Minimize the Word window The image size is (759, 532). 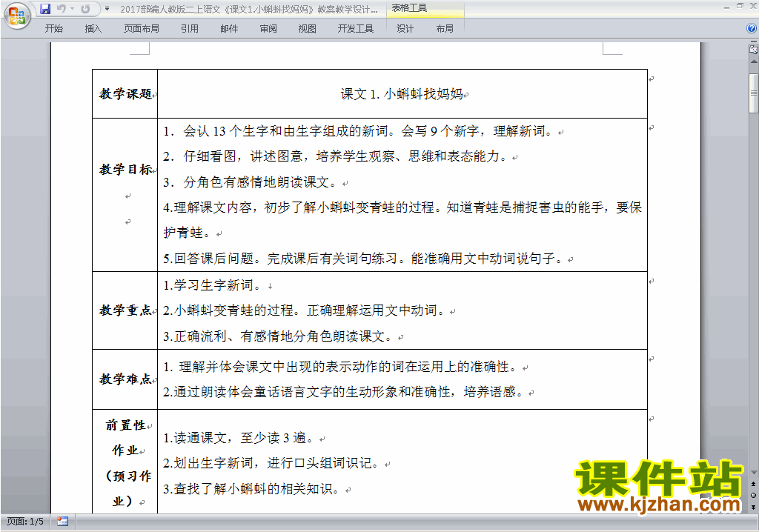(x=726, y=7)
